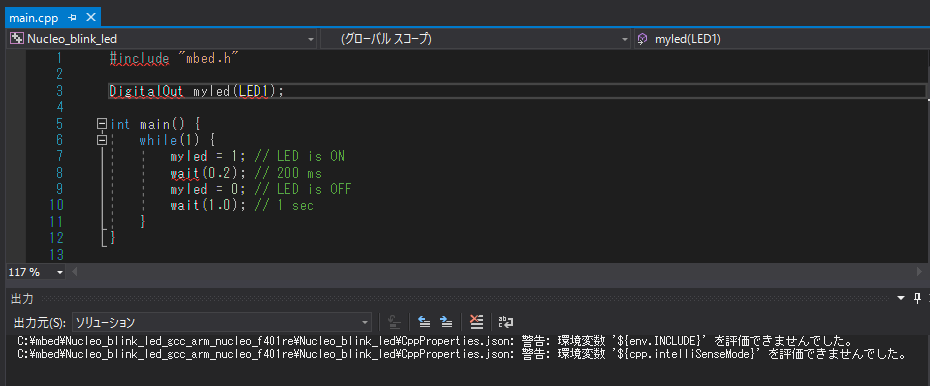Toggle word wrap in output panel
Screen dimensions: 930x386
[x=506, y=322]
